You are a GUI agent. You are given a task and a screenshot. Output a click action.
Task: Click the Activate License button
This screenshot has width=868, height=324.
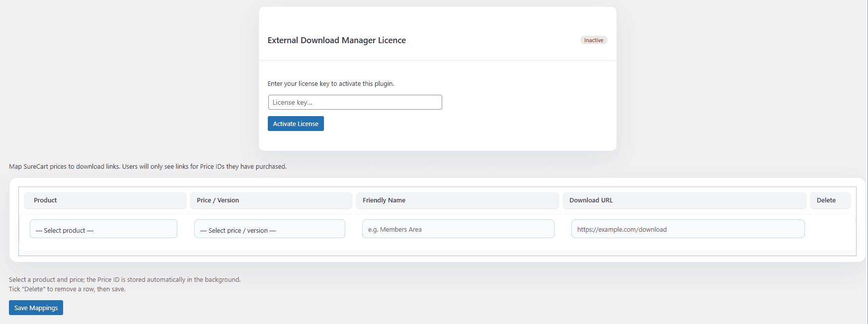(x=296, y=124)
